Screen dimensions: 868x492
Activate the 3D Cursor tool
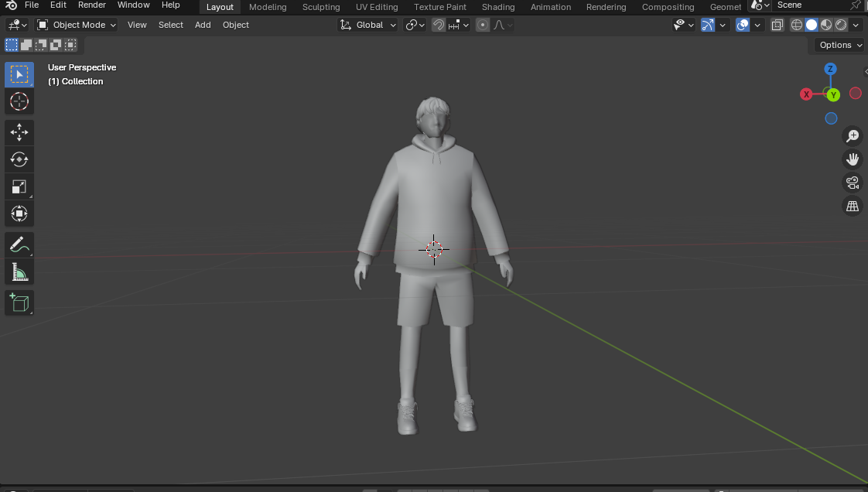[19, 102]
